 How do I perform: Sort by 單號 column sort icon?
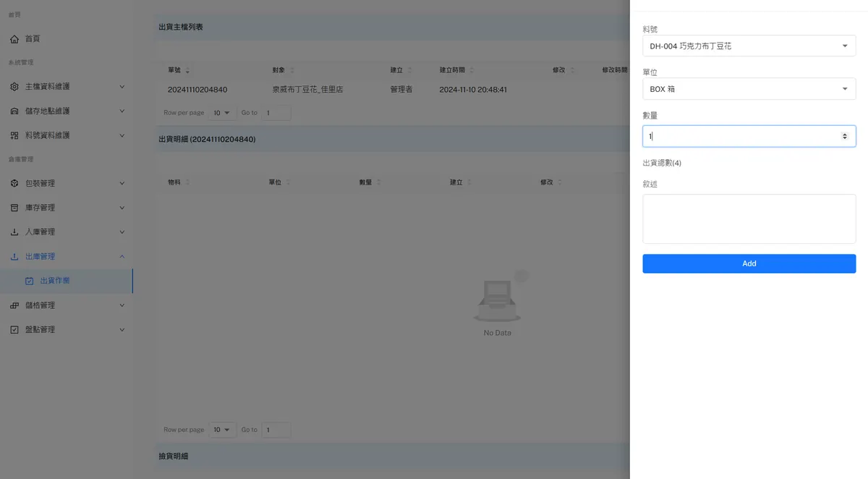tap(188, 70)
